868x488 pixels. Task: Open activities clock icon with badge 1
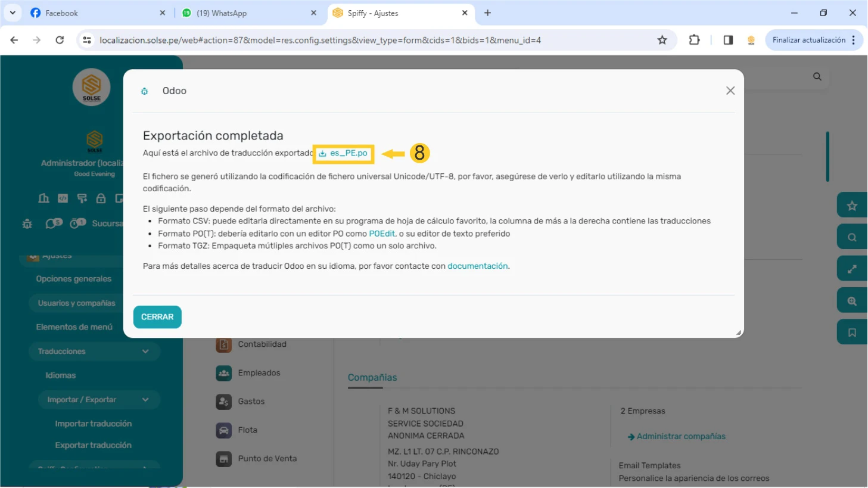click(77, 223)
